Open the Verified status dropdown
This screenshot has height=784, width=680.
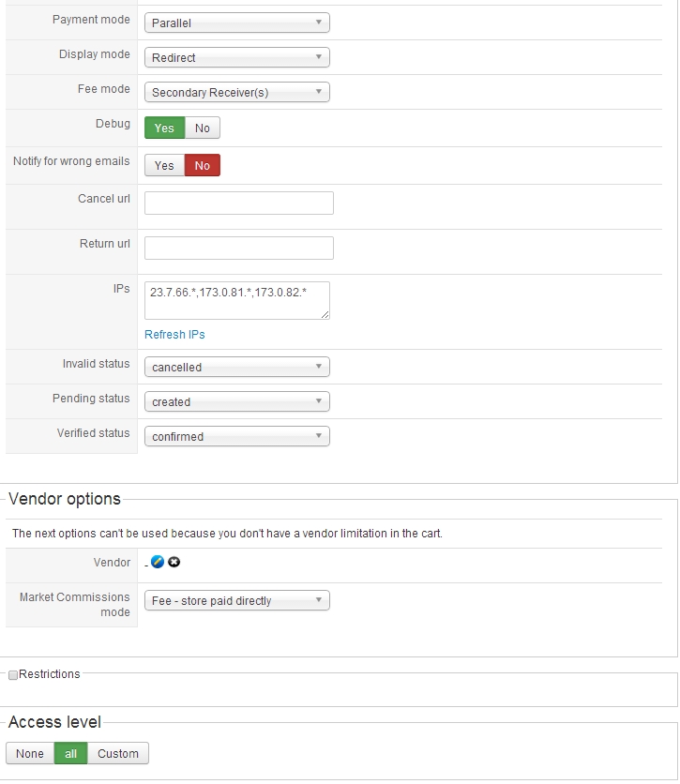click(x=236, y=436)
